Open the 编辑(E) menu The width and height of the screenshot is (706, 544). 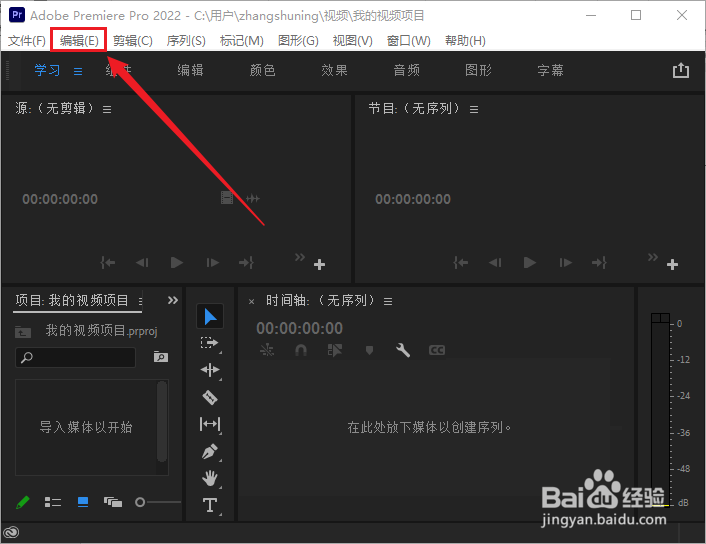click(79, 41)
